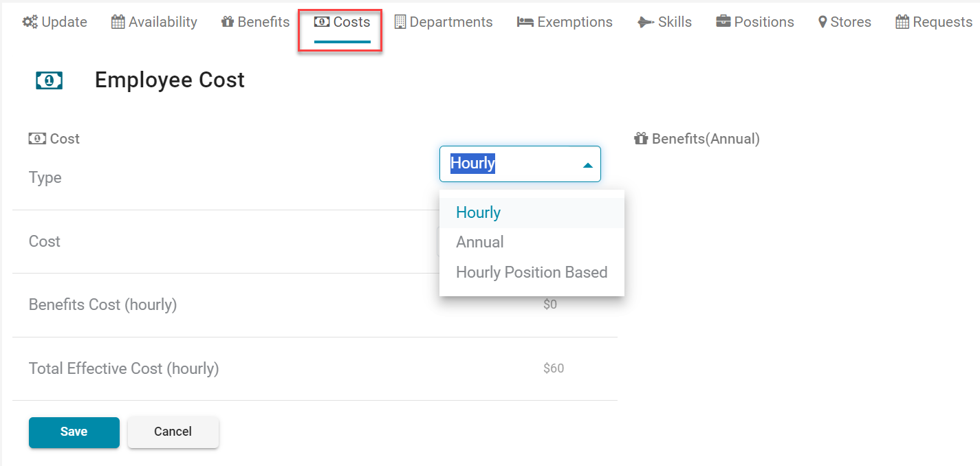
Task: Click the calendar icon beside Availability
Action: (118, 22)
